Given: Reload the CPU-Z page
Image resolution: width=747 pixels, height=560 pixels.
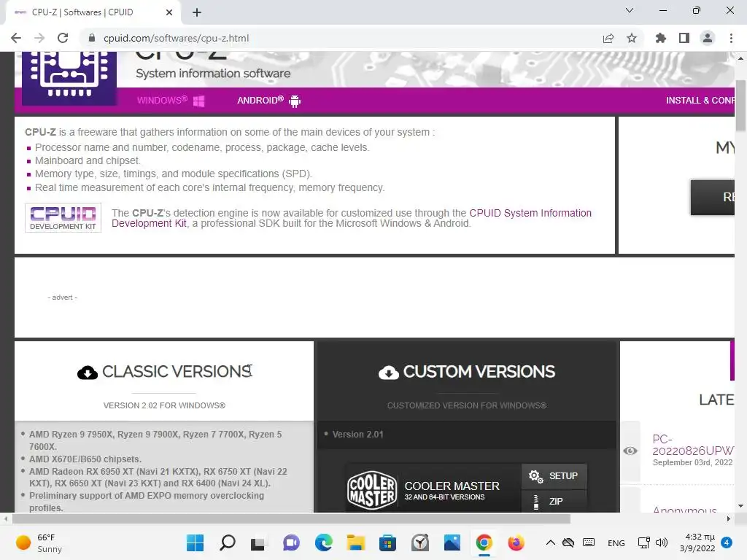Looking at the screenshot, I should pos(63,38).
